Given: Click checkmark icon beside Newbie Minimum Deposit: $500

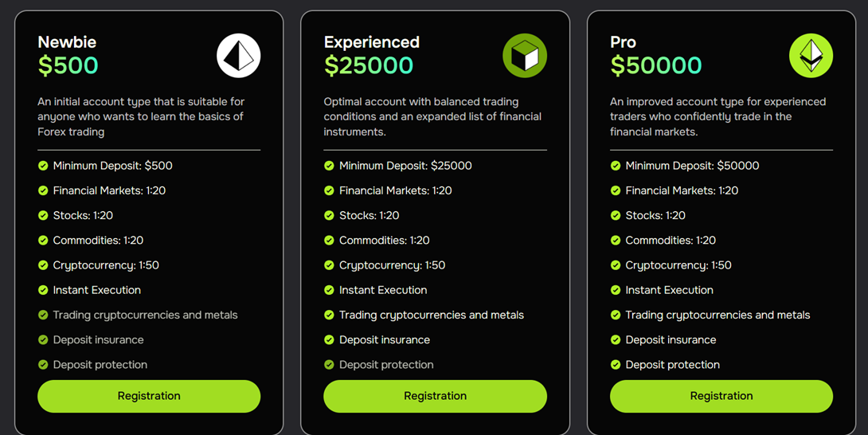Looking at the screenshot, I should (x=43, y=166).
